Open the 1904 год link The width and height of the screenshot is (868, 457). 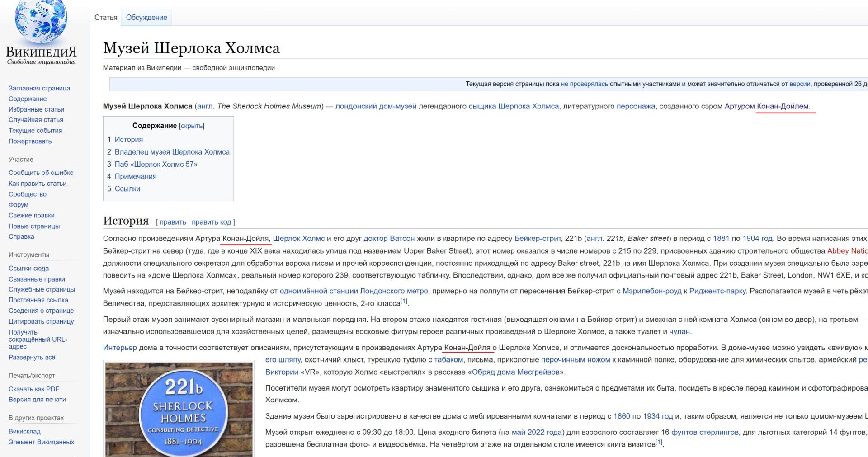point(757,238)
